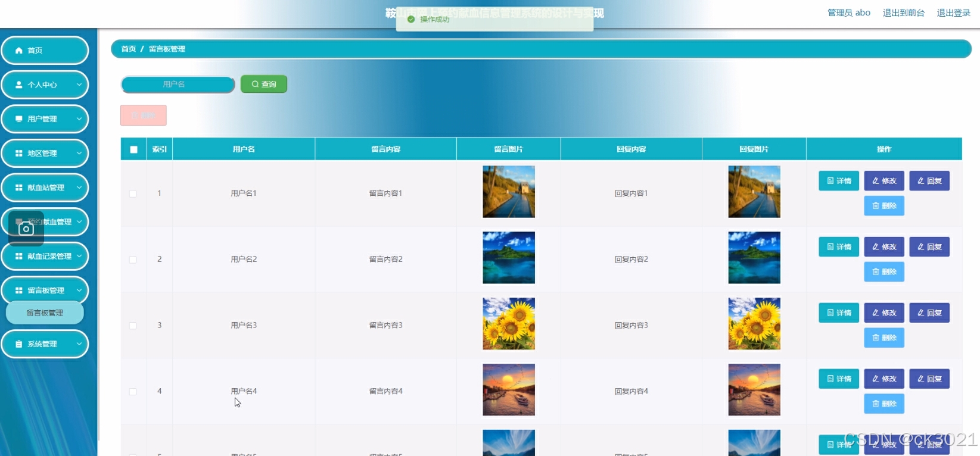Click 修改 for row 用户名1
The image size is (980, 456).
884,181
